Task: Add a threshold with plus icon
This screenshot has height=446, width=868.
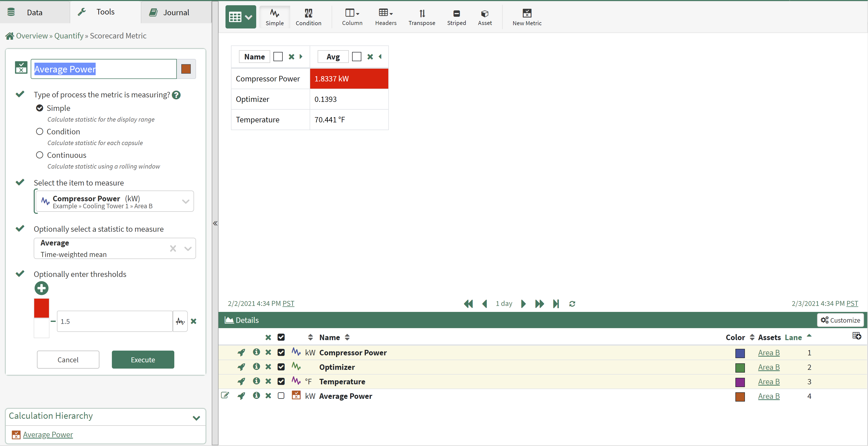Action: pos(41,288)
